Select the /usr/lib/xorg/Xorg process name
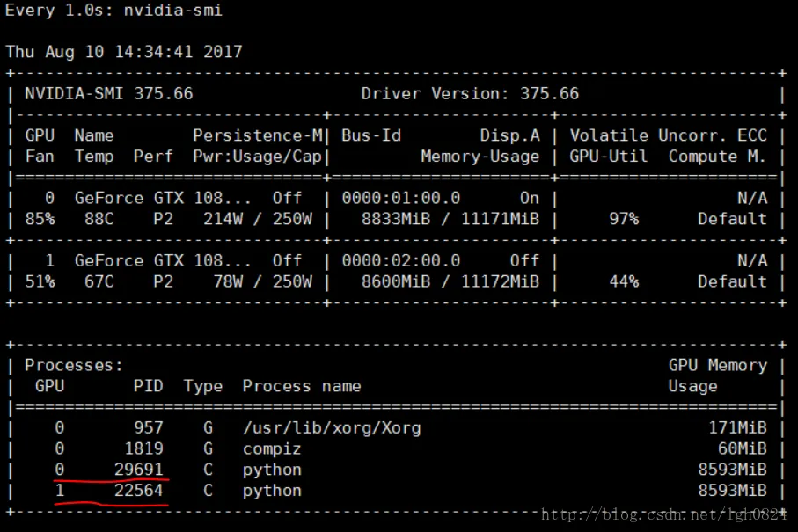 click(332, 428)
